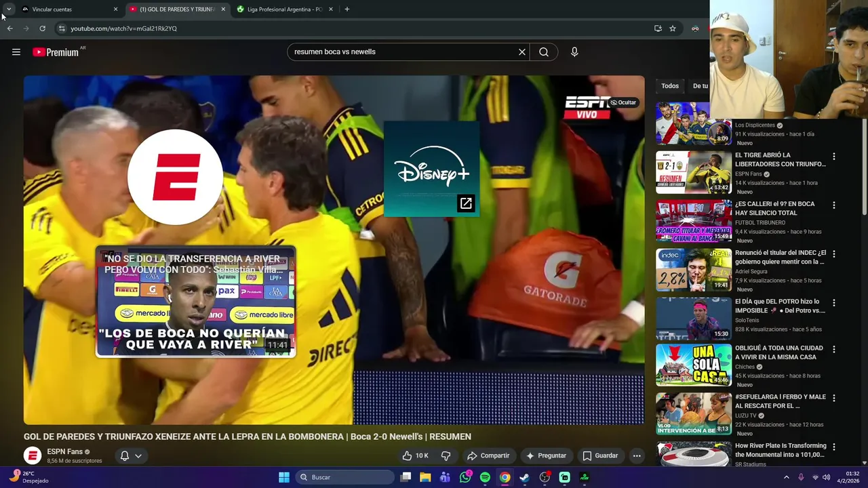Open suggested Sebastián Villa end-screen video
868x488 pixels.
(195, 302)
